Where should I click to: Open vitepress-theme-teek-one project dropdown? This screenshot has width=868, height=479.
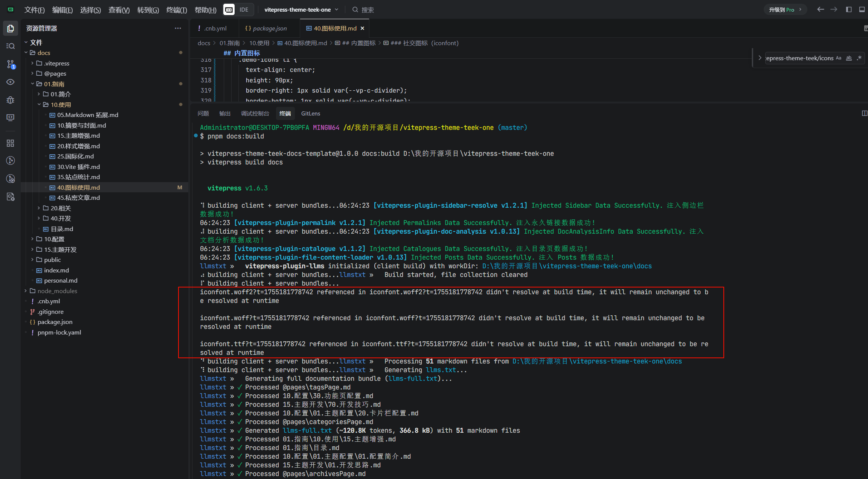point(301,9)
